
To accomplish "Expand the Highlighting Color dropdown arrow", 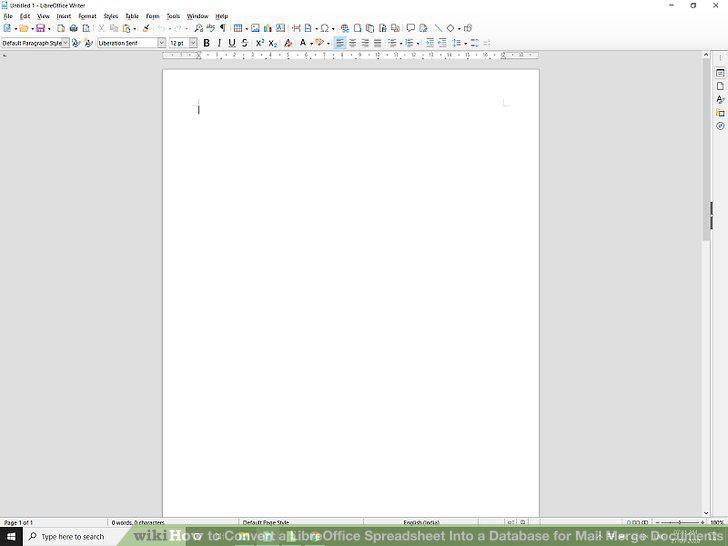I will coord(328,44).
